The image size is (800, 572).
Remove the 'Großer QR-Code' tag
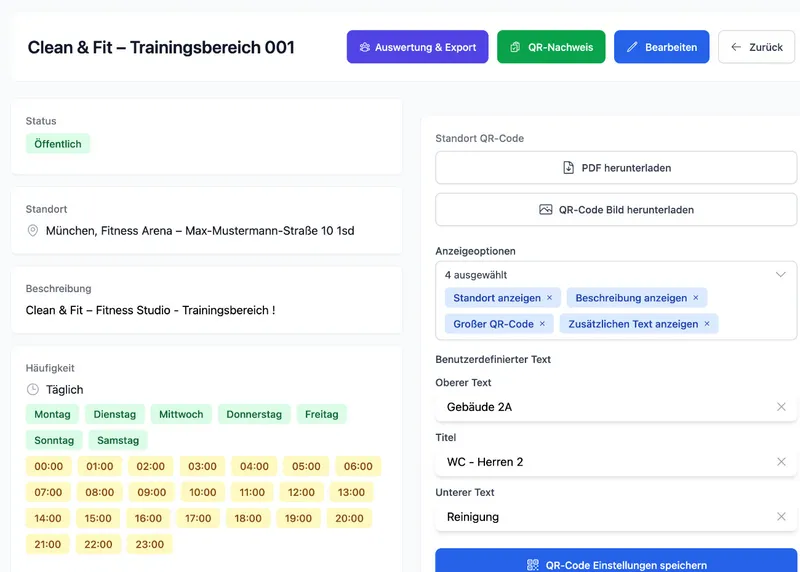tap(542, 324)
